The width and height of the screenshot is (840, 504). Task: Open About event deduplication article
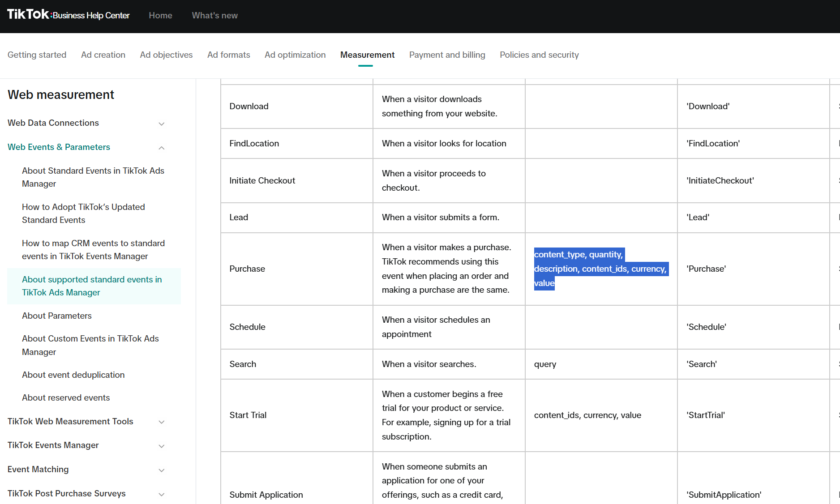(73, 375)
